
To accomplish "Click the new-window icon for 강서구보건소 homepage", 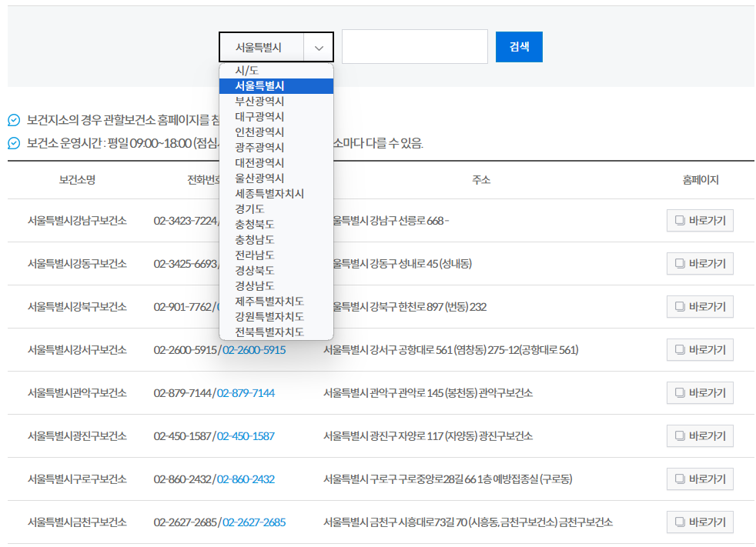I will pyautogui.click(x=680, y=349).
